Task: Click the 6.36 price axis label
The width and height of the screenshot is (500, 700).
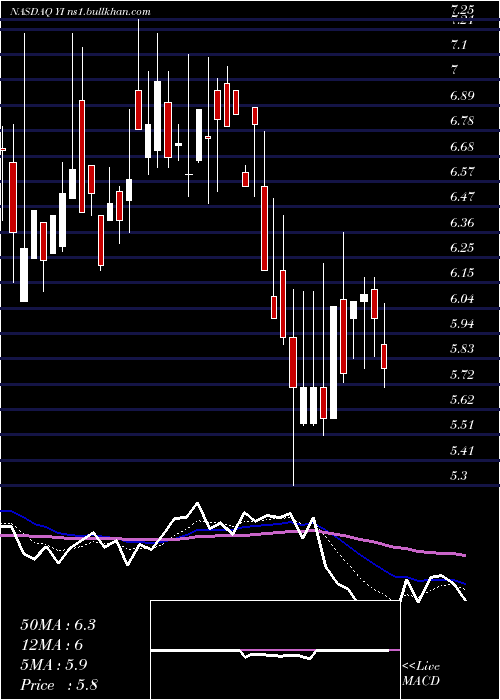Action: [x=463, y=223]
